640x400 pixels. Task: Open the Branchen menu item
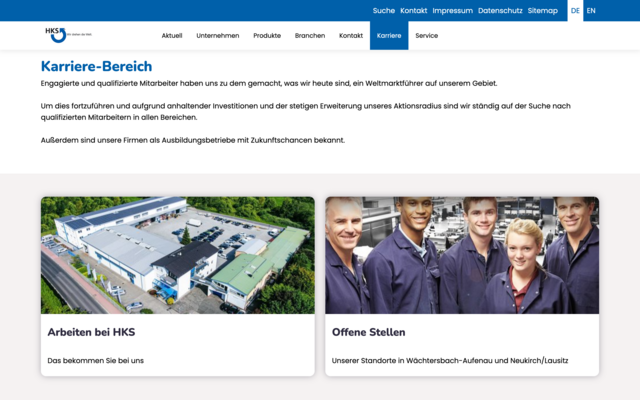click(310, 36)
